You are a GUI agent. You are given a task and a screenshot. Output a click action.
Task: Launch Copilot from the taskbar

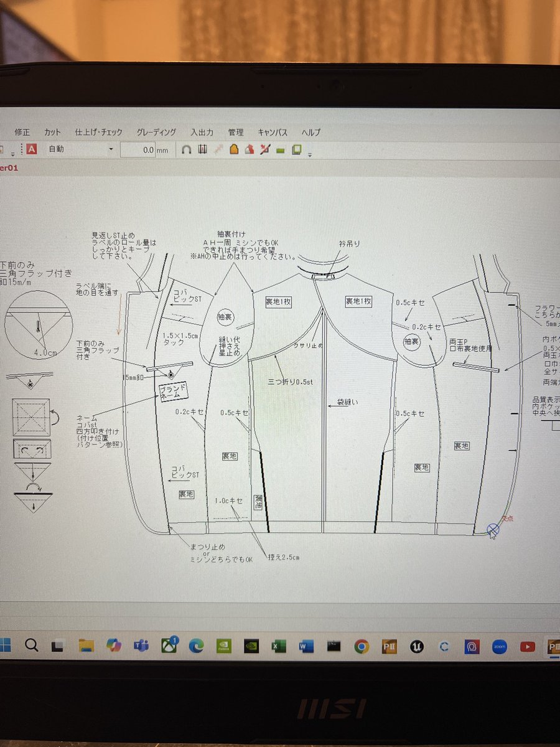tap(113, 646)
